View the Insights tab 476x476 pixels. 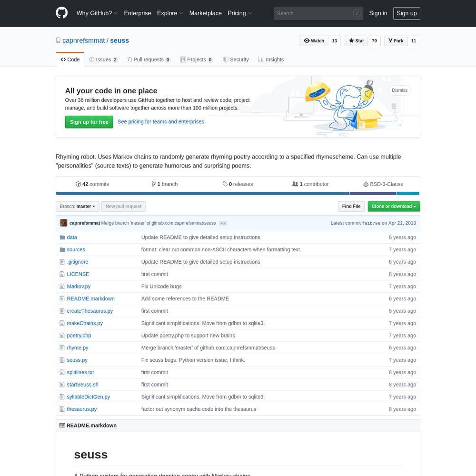pos(271,59)
